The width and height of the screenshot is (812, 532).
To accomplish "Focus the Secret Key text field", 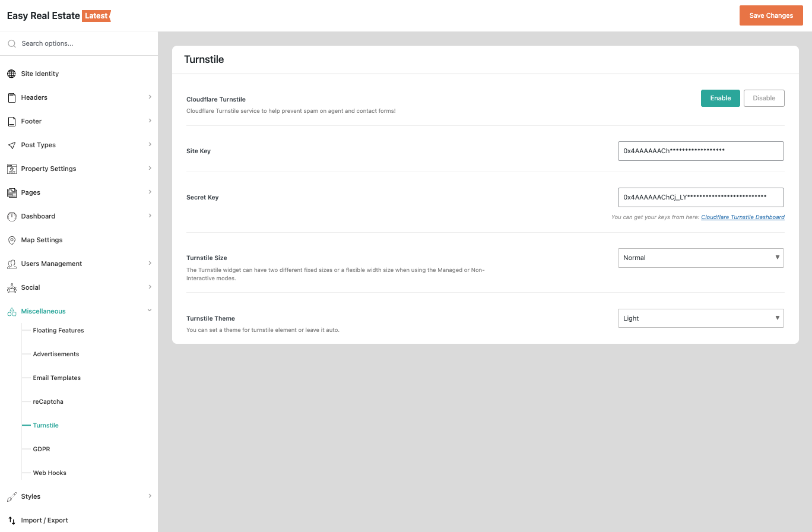I will pyautogui.click(x=700, y=197).
